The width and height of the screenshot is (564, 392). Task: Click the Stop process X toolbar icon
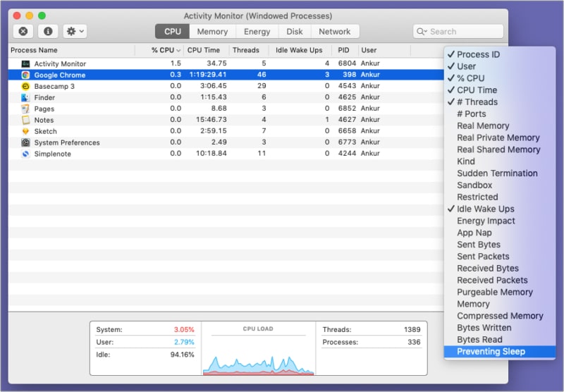[x=23, y=31]
